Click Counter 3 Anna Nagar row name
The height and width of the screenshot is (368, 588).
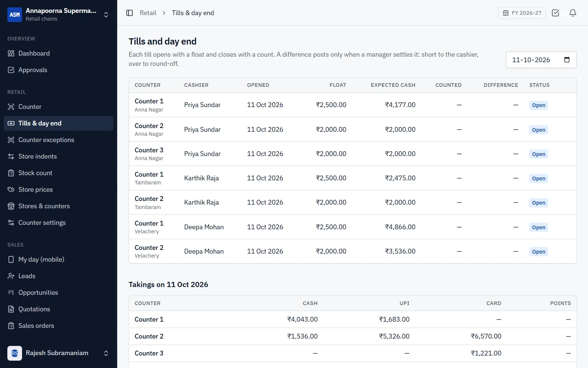tap(149, 150)
